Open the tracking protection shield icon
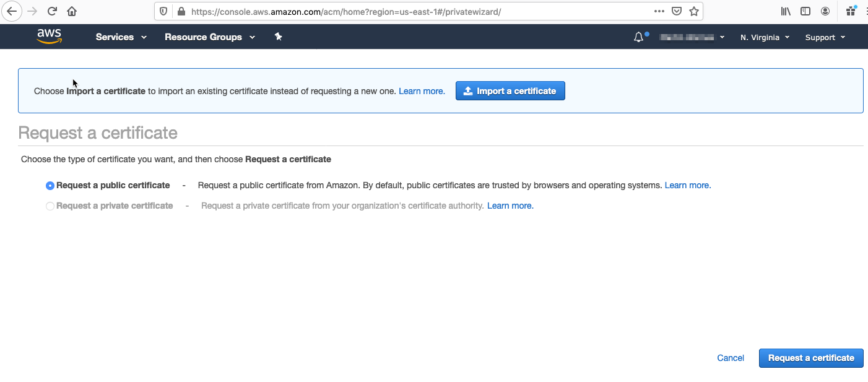 click(163, 11)
